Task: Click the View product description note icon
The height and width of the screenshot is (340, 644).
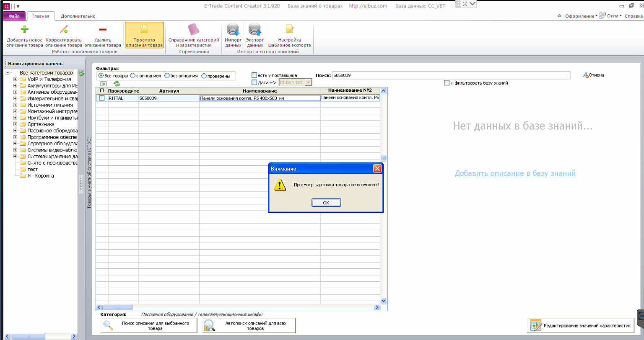Action: (144, 29)
